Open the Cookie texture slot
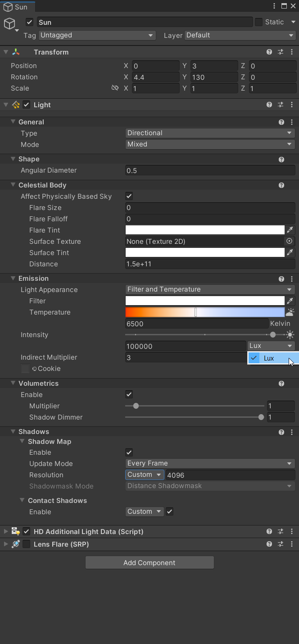 tap(25, 369)
